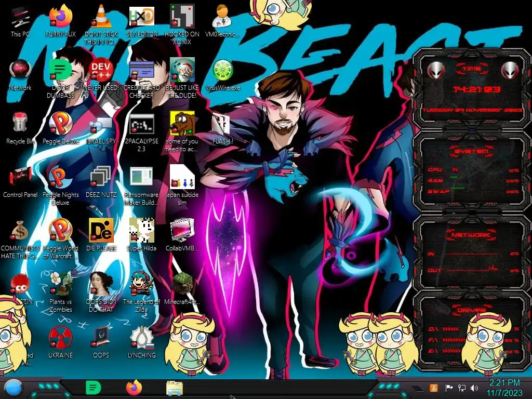532x399 pixels.
Task: Click the RAM usage row in System gadget
Action: (473, 181)
